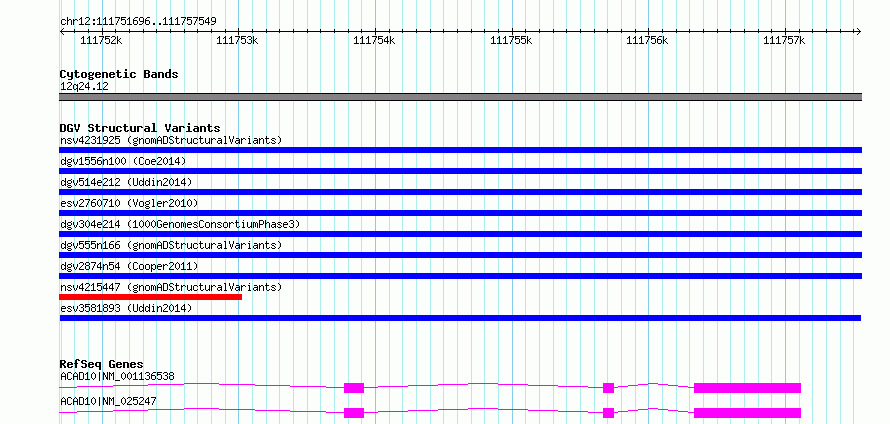This screenshot has width=890, height=424.
Task: Click the first exon of ACAD10 NM_001136538
Action: pyautogui.click(x=354, y=388)
